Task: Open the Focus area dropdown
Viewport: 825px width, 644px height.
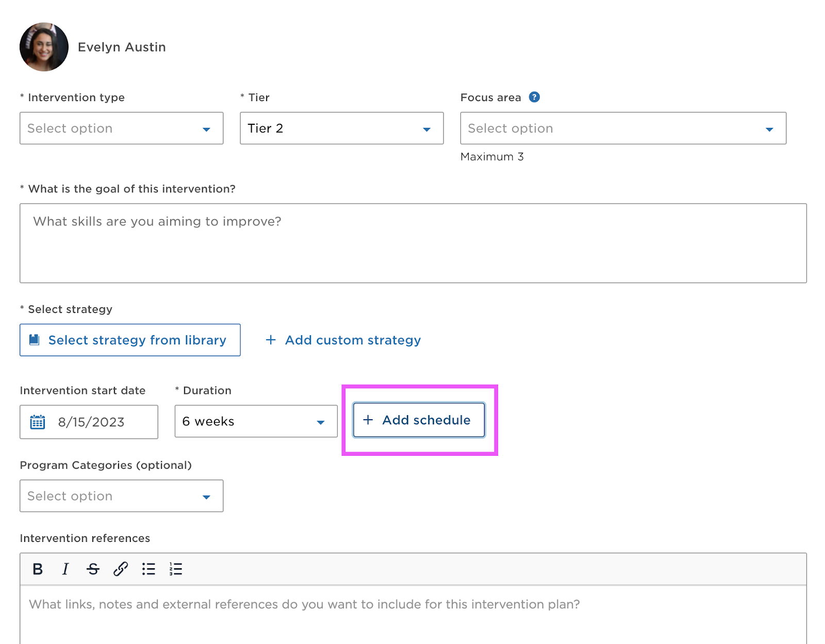Action: click(x=622, y=128)
